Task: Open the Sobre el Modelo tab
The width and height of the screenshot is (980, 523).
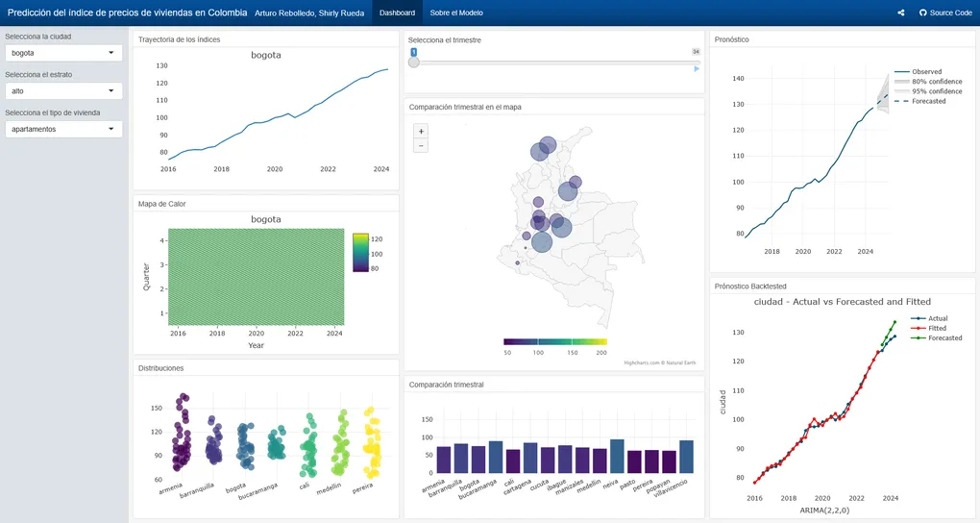Action: coord(456,13)
